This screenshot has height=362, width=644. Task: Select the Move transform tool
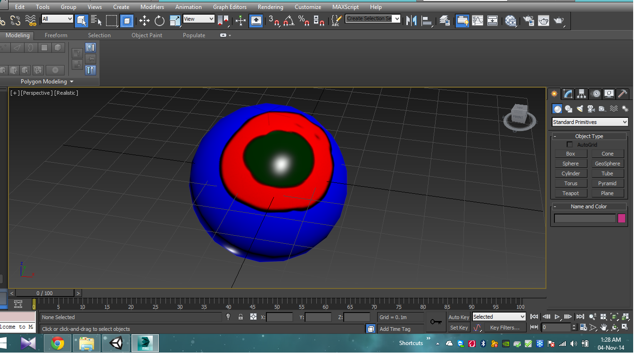point(144,20)
